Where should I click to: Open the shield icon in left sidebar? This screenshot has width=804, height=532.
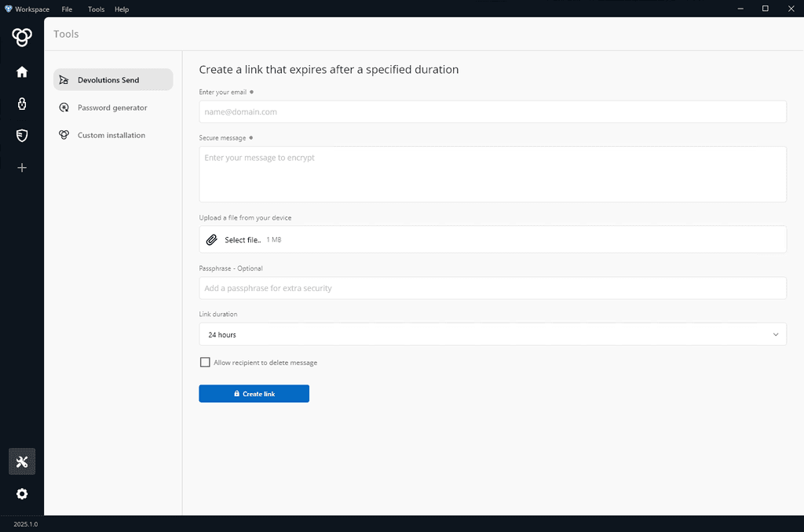22,136
